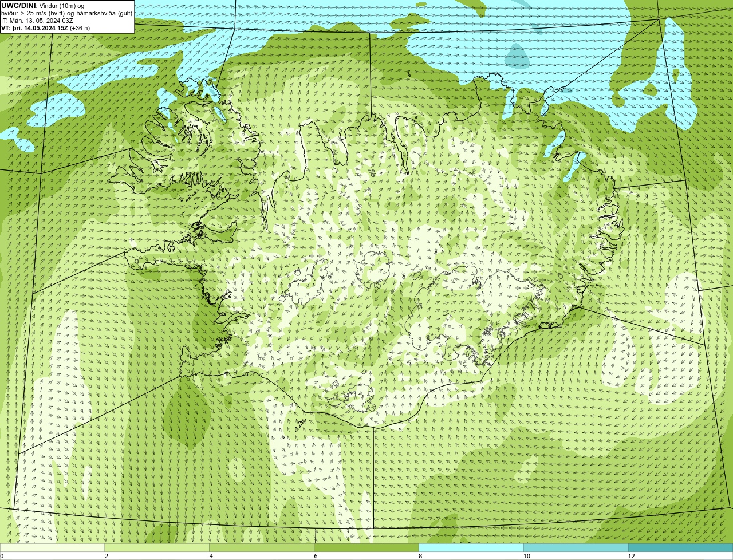The width and height of the screenshot is (733, 560).
Task: Click the teal legend swatch above 12 m/s
Action: coord(681,547)
